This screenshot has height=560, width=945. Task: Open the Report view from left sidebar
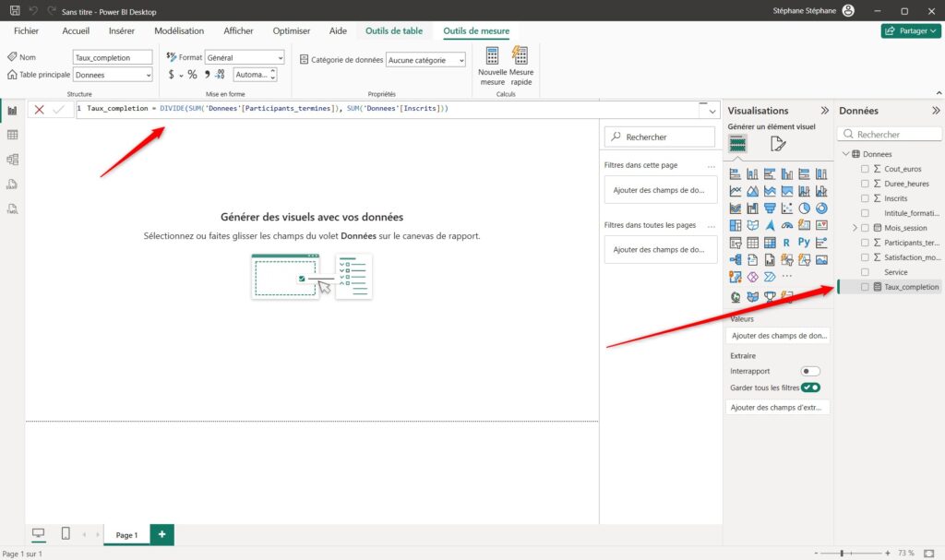click(x=12, y=111)
